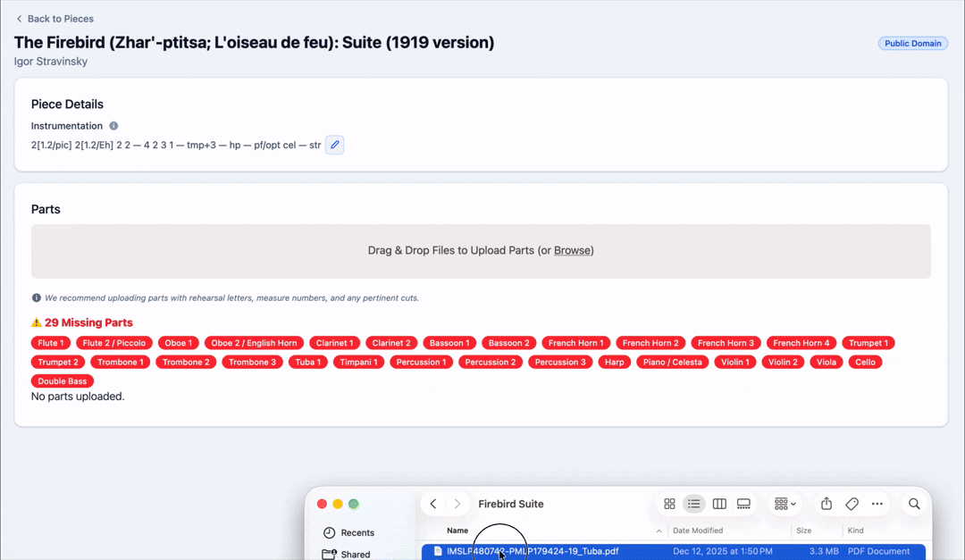Select the Percussion 1 tag
Viewport: 965px width, 560px height.
(422, 362)
